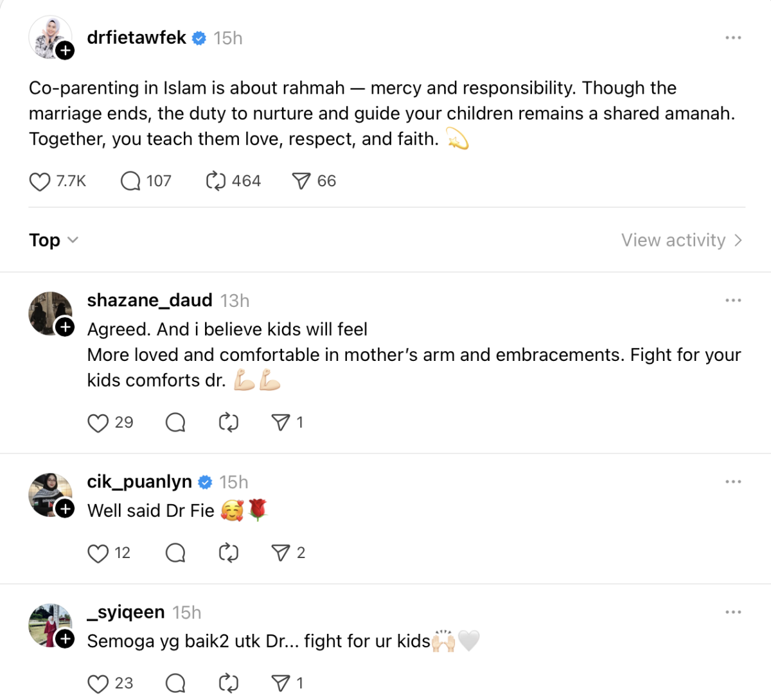Repost the drfietawfek post
771x700 pixels.
point(216,182)
